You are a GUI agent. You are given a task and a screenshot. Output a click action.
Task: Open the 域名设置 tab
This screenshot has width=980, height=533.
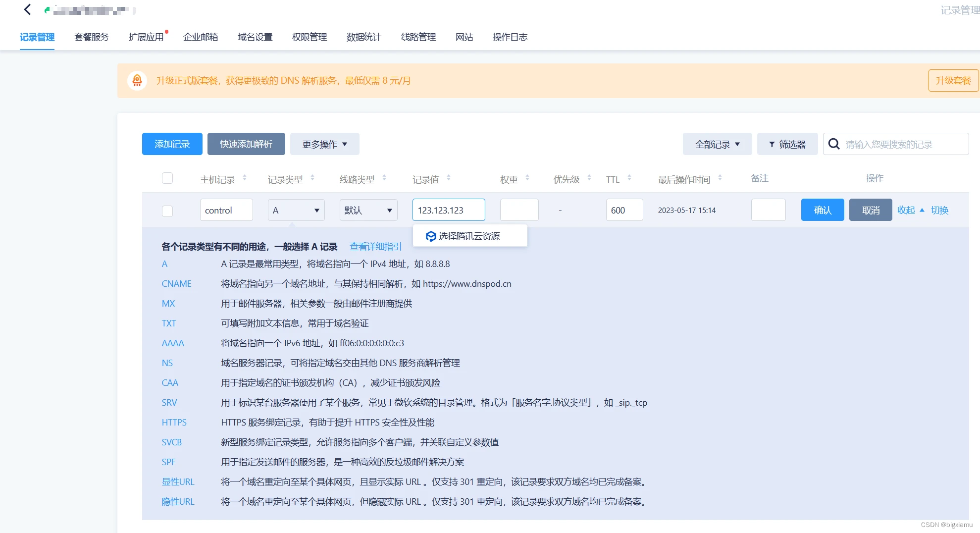coord(255,37)
